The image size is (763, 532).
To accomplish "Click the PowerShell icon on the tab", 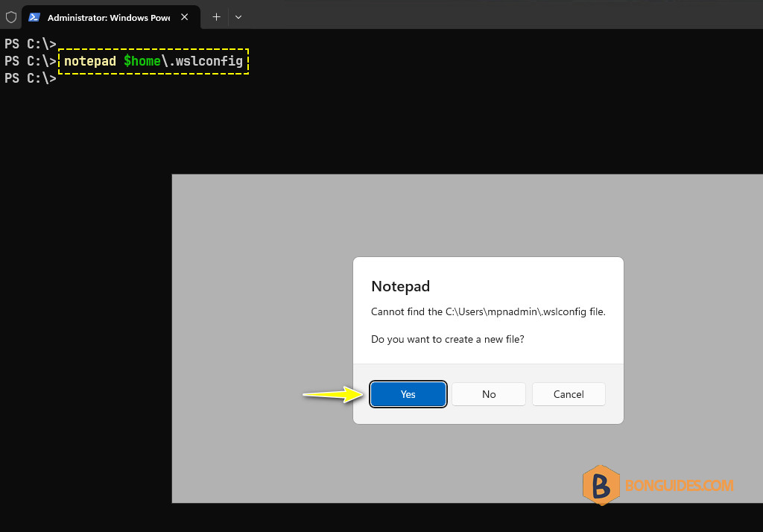I will point(34,17).
